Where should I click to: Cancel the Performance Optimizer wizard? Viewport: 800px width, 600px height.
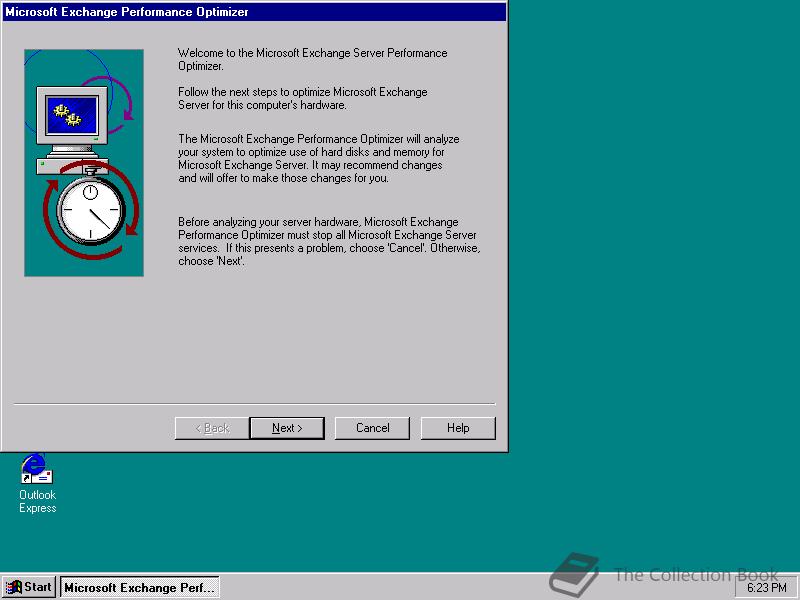click(x=372, y=428)
